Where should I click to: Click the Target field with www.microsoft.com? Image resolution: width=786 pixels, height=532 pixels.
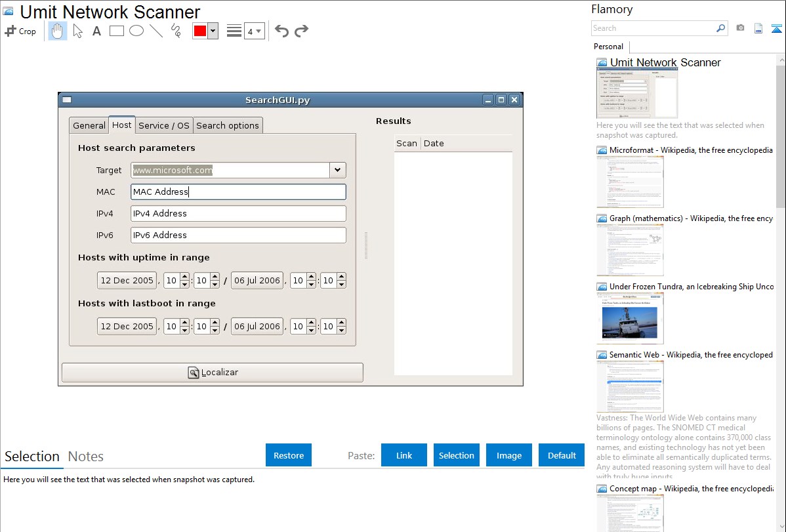click(x=230, y=170)
